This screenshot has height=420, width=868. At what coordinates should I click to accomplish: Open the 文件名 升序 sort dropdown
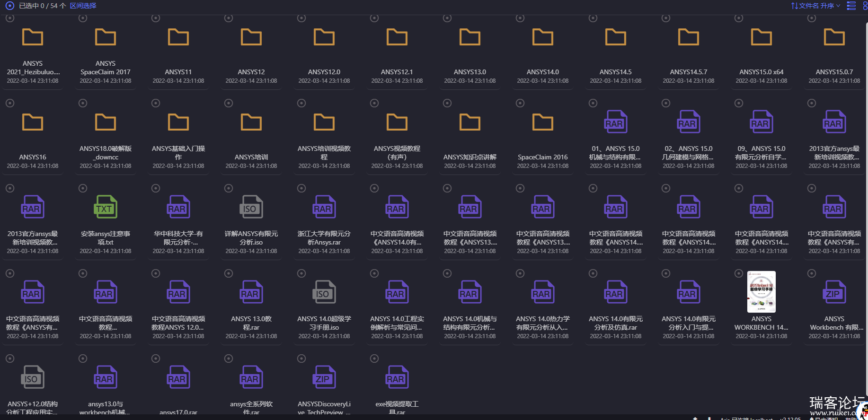click(x=815, y=6)
